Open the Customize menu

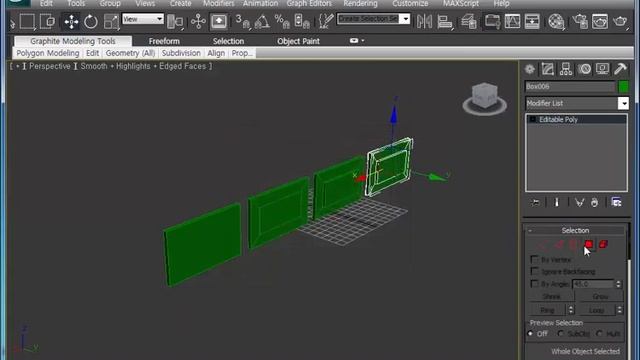pos(410,4)
